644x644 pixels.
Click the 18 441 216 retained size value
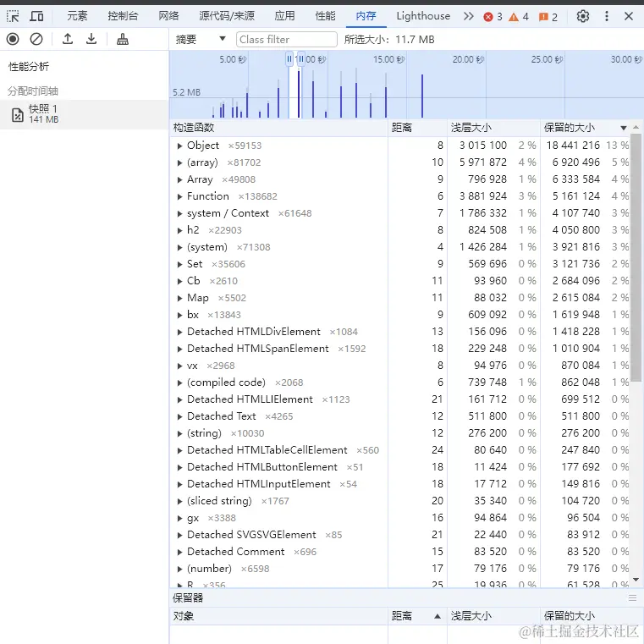(x=573, y=146)
